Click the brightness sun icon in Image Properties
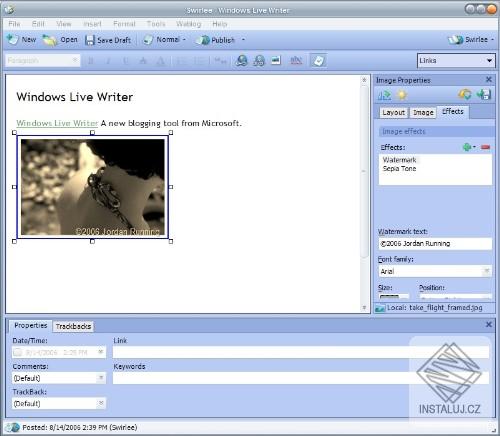This screenshot has width=500, height=436. point(402,95)
